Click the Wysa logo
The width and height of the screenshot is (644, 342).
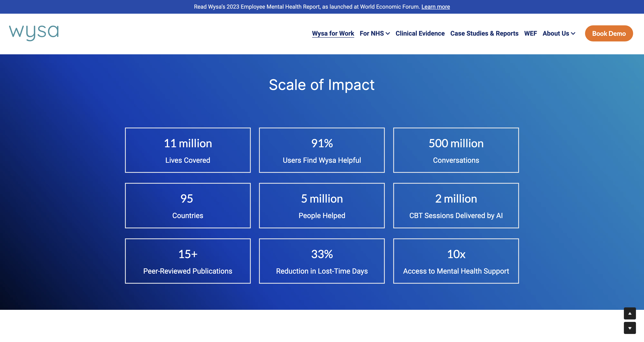[x=34, y=33]
